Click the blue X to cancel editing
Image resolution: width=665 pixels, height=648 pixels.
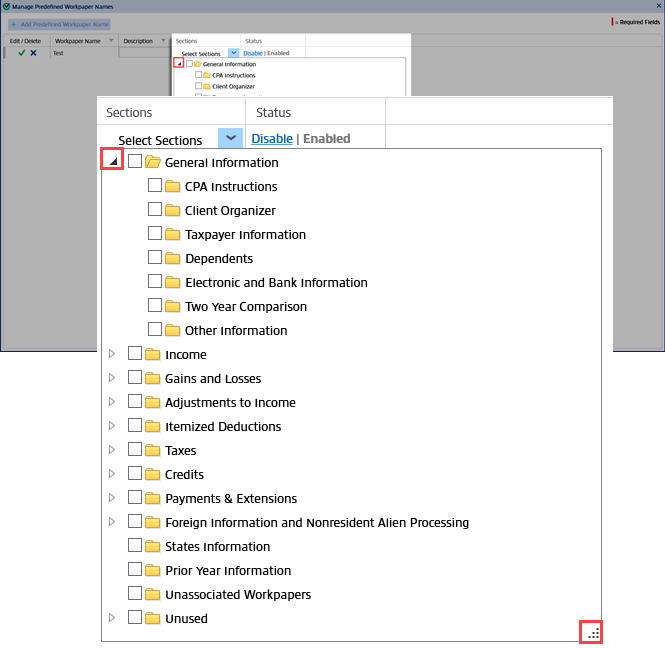point(33,53)
